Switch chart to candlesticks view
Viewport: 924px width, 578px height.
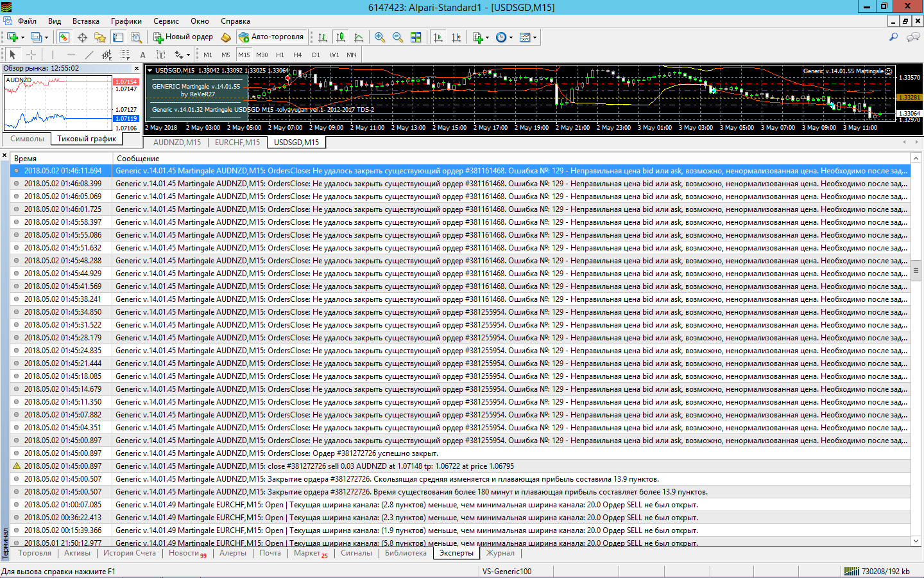(341, 37)
